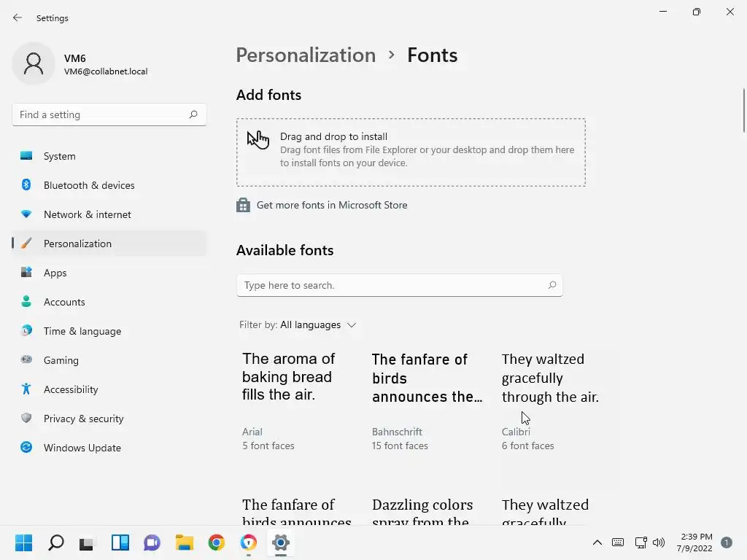This screenshot has width=747, height=560.
Task: Click Personalization in the breadcrumb
Action: (306, 55)
